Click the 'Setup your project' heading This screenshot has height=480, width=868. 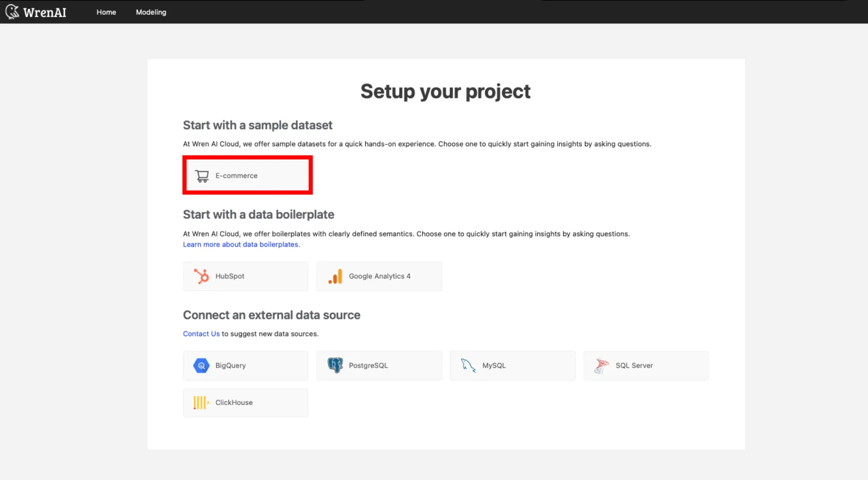click(445, 92)
